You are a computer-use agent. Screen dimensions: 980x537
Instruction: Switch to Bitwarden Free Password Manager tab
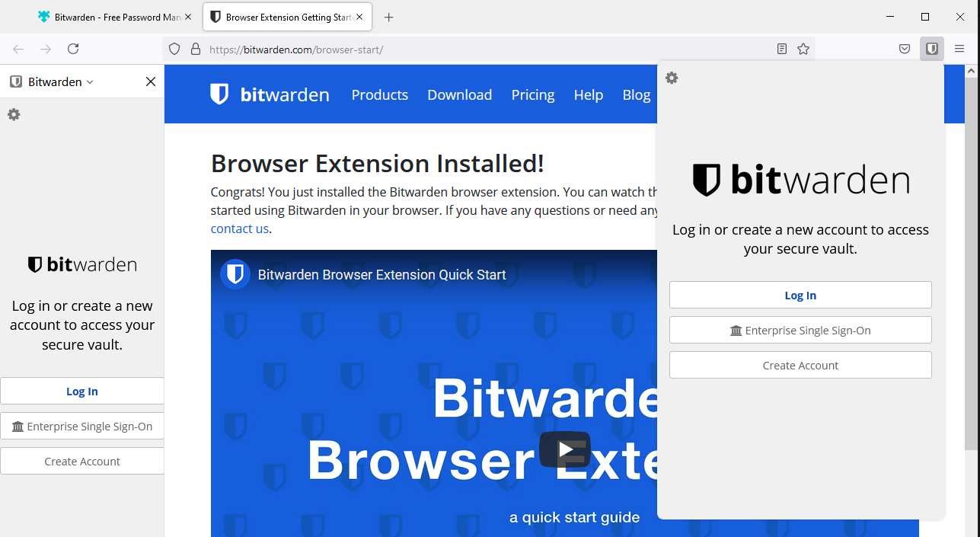[x=115, y=17]
